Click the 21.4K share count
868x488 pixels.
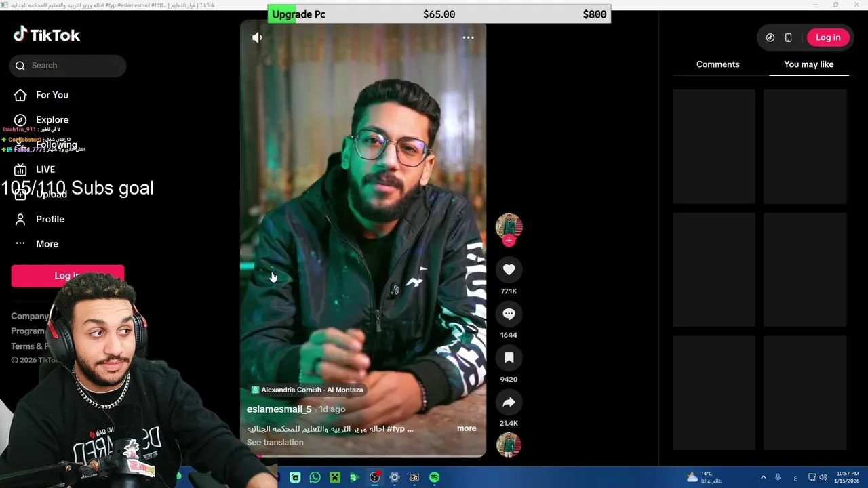coord(509,424)
